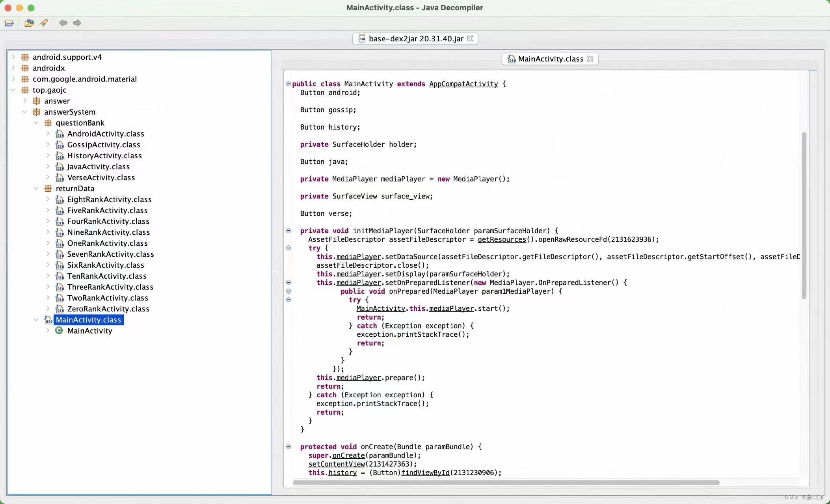Click the returnData package icon

click(48, 189)
